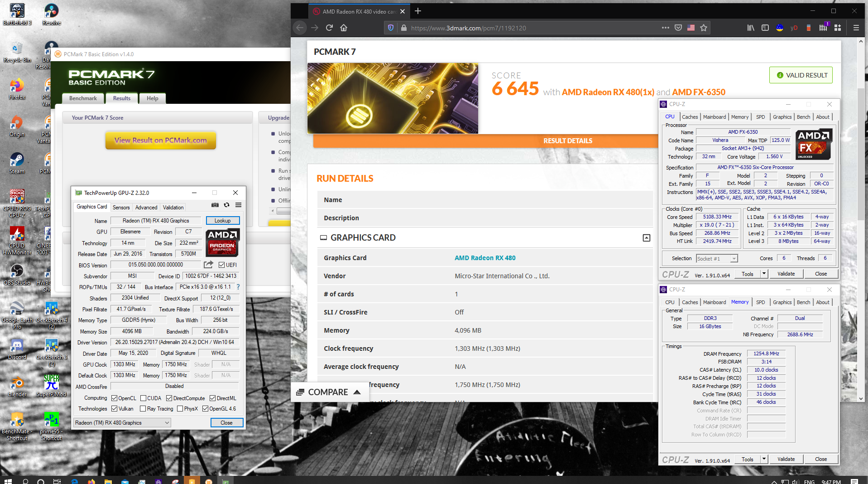Take a GPU-Z screenshot with camera icon

[215, 205]
